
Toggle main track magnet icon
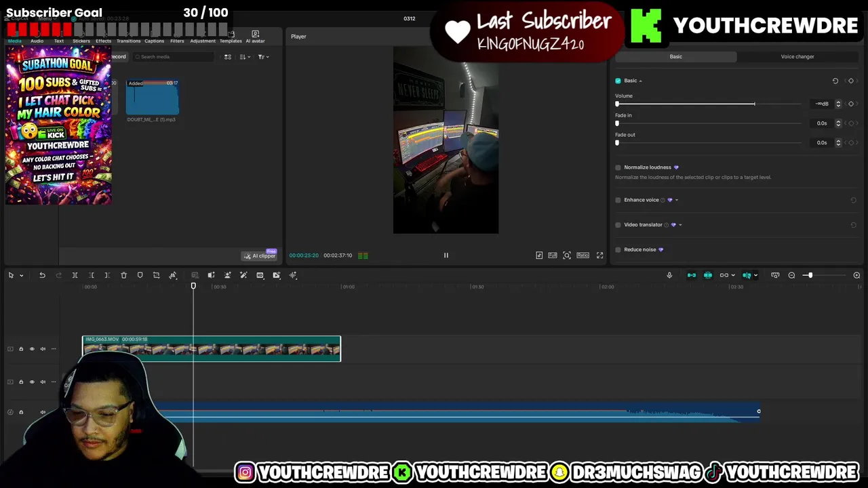coord(691,275)
